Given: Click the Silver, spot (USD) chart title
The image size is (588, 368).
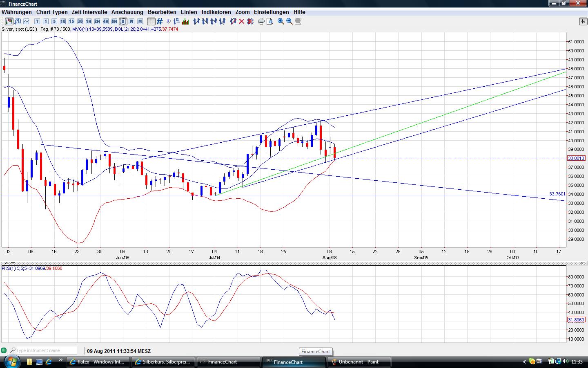Looking at the screenshot, I should tap(20, 29).
